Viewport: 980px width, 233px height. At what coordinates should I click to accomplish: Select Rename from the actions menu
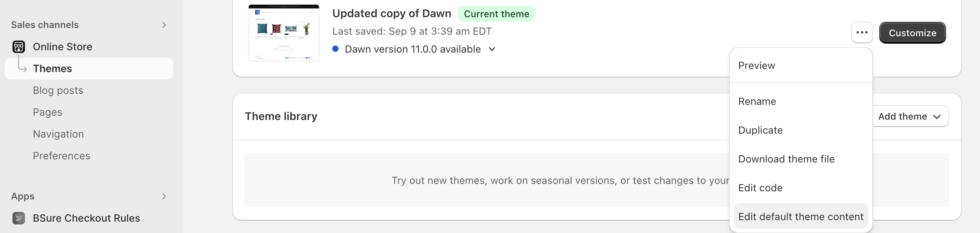click(x=757, y=101)
